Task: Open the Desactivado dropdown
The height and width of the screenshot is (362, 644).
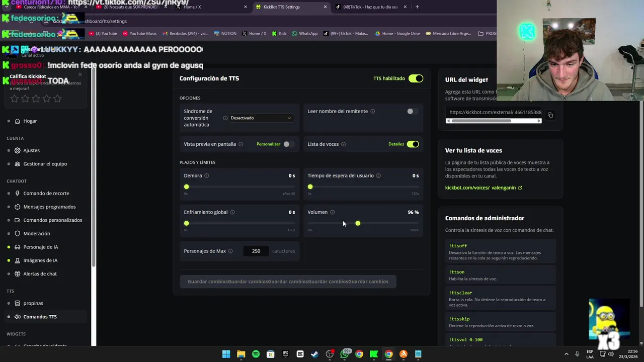Action: tap(261, 118)
